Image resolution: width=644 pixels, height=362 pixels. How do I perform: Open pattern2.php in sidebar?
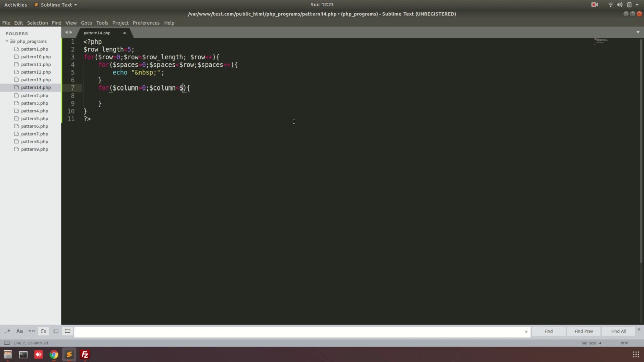pyautogui.click(x=35, y=96)
